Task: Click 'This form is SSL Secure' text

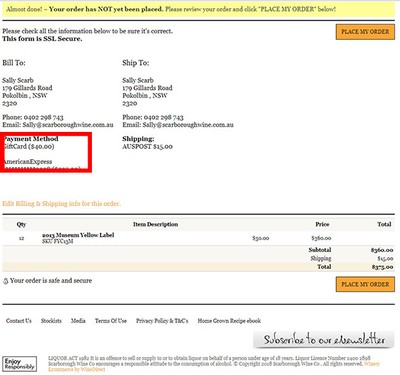Action: coord(42,39)
